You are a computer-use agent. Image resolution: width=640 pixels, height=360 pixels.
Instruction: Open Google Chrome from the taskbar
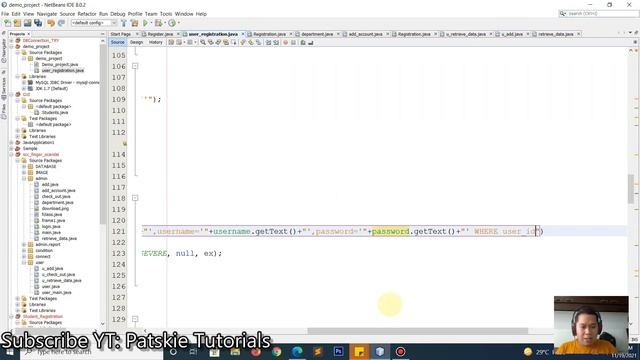(276, 351)
